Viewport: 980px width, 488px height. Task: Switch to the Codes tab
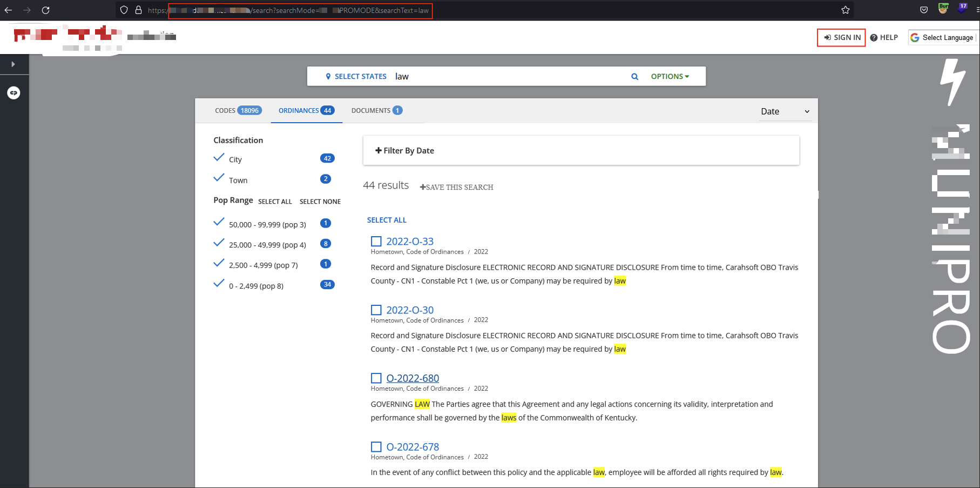[238, 111]
